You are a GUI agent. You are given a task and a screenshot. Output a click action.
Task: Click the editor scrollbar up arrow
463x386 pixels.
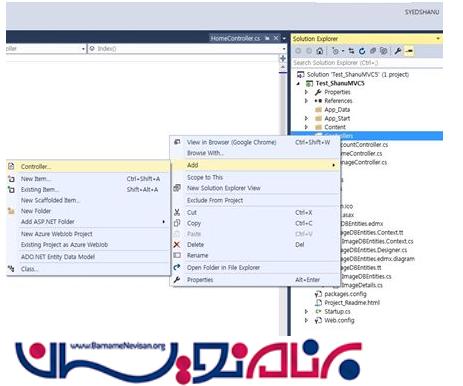(x=283, y=68)
